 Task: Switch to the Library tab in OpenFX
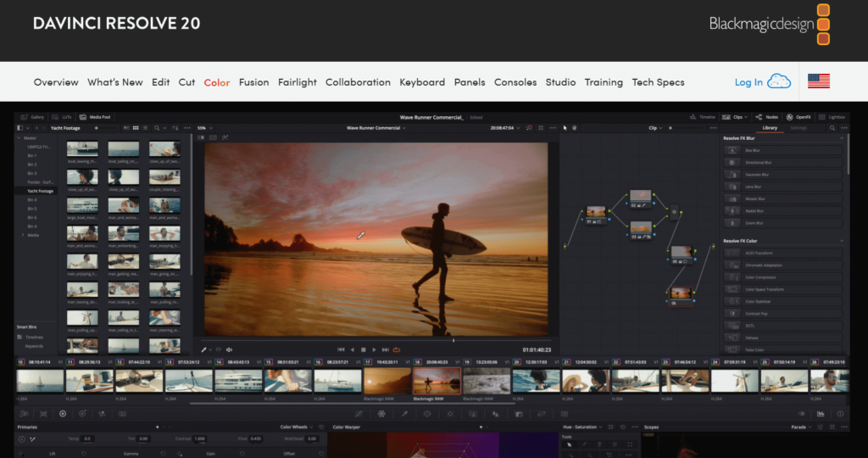770,128
